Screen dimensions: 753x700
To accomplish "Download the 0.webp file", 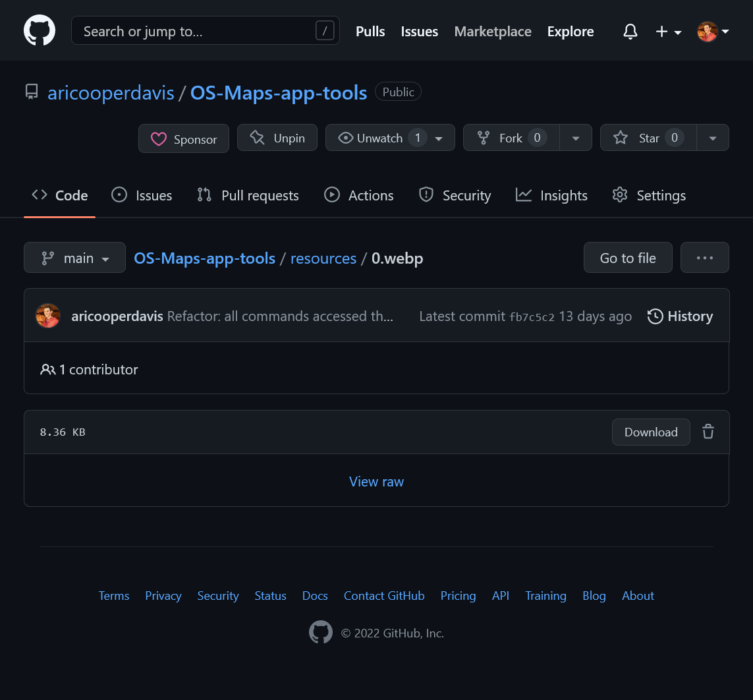I will [650, 432].
